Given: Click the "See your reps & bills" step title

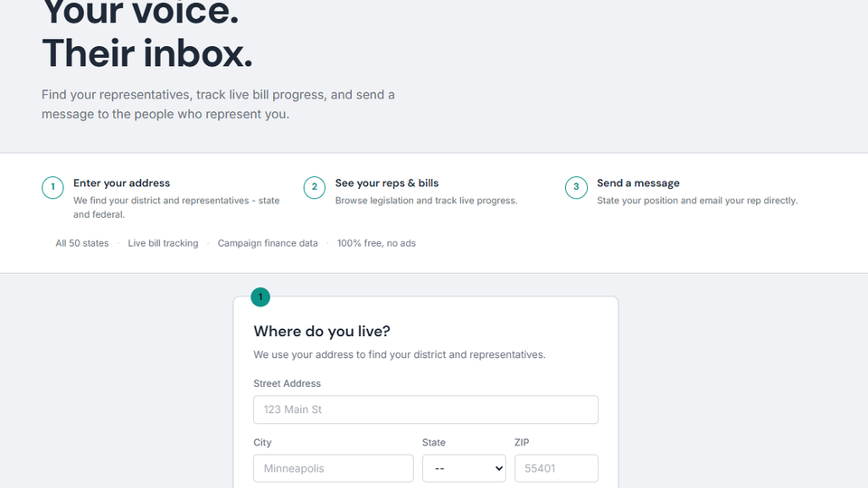Looking at the screenshot, I should 387,183.
